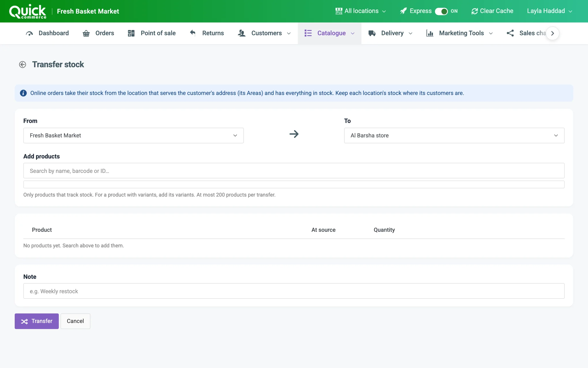Image resolution: width=588 pixels, height=368 pixels.
Task: Open the From location dropdown
Action: pos(133,135)
